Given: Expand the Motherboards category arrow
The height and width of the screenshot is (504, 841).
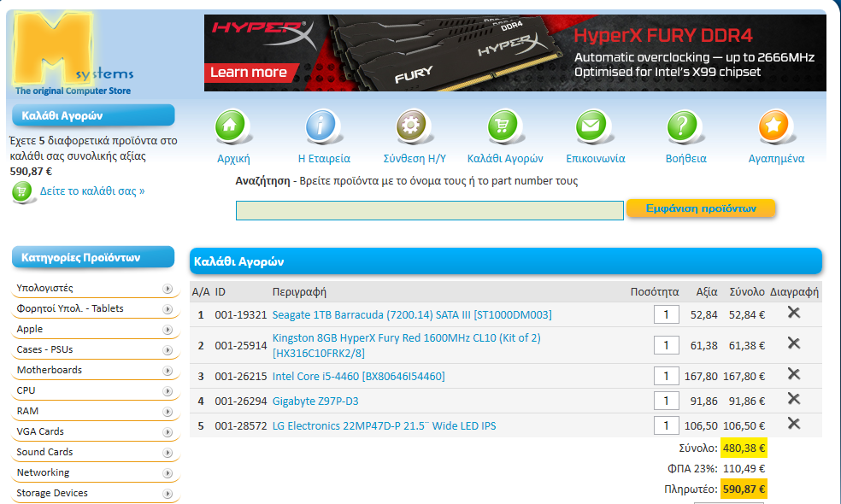Looking at the screenshot, I should (168, 371).
